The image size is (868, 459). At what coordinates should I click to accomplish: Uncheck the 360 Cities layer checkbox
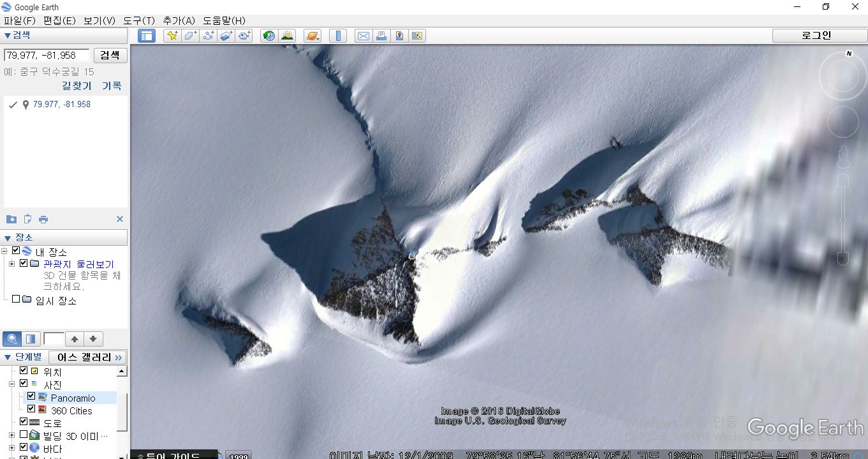tap(31, 409)
